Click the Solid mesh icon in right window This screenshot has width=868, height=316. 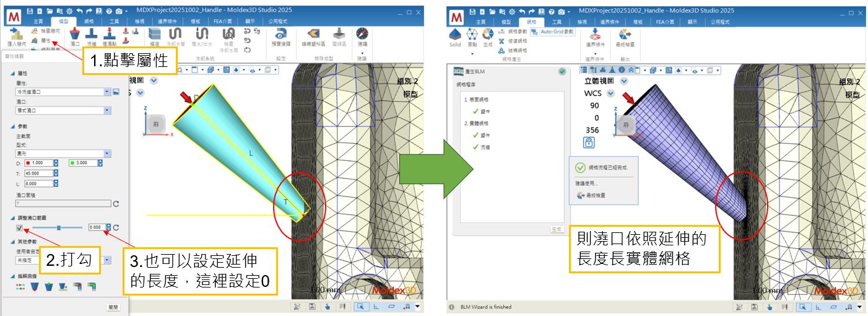[455, 36]
